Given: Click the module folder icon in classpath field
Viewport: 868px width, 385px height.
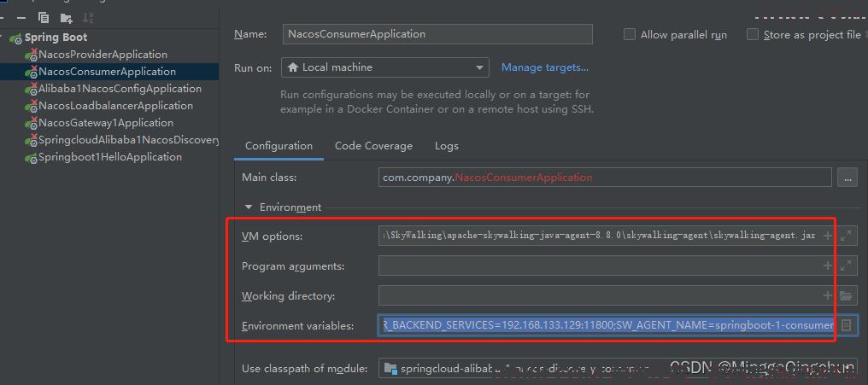Looking at the screenshot, I should click(x=390, y=369).
